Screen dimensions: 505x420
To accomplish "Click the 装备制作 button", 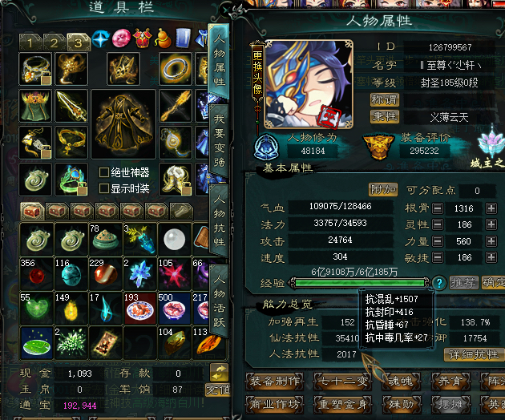I will pyautogui.click(x=275, y=382).
